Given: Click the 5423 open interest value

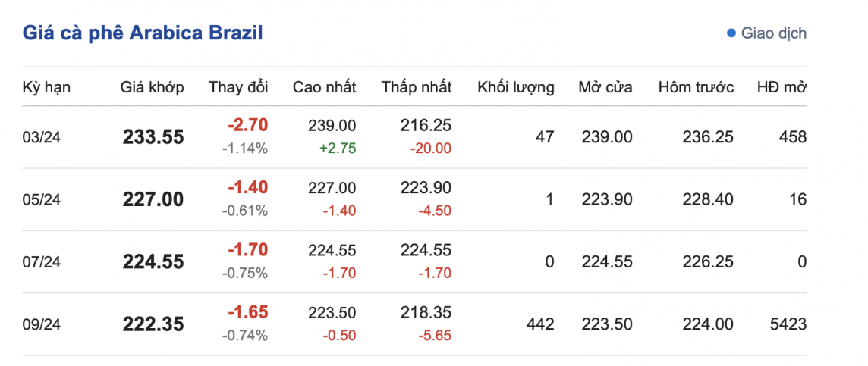Looking at the screenshot, I should pyautogui.click(x=787, y=324).
